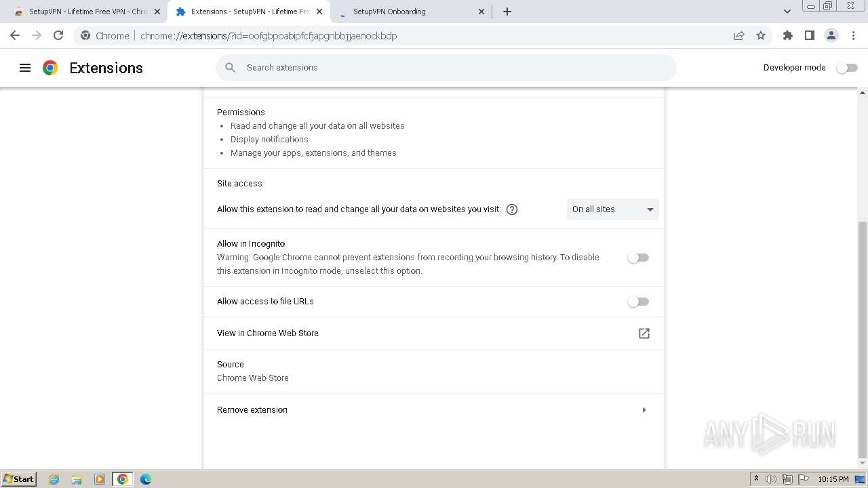The image size is (868, 488).
Task: Open the Chrome profile avatar
Action: point(831,36)
